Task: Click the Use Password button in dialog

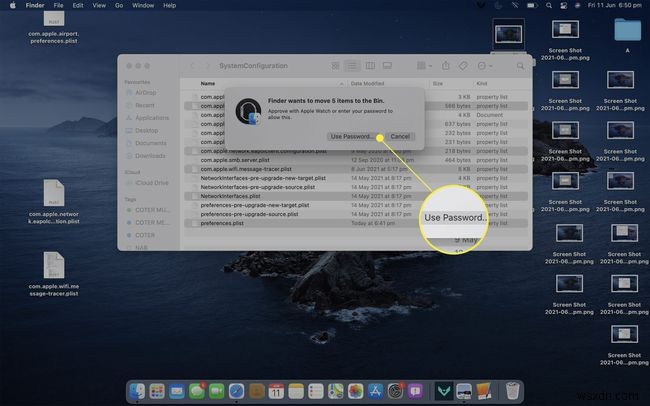Action: (351, 136)
